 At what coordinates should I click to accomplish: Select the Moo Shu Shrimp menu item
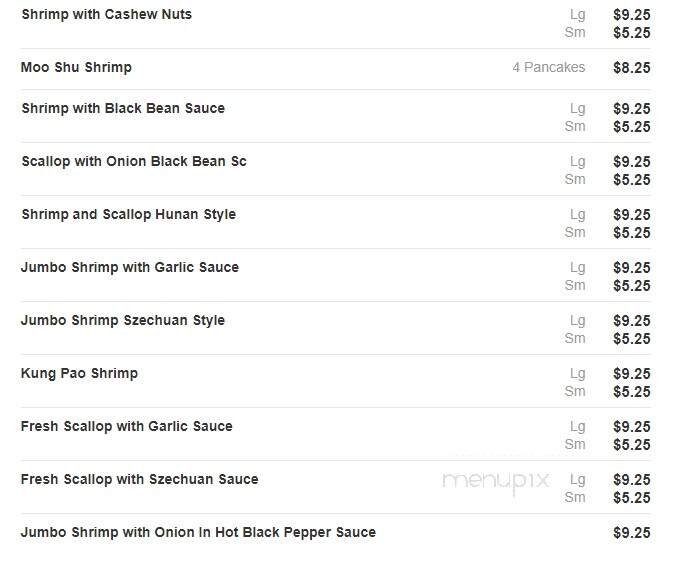pos(76,68)
